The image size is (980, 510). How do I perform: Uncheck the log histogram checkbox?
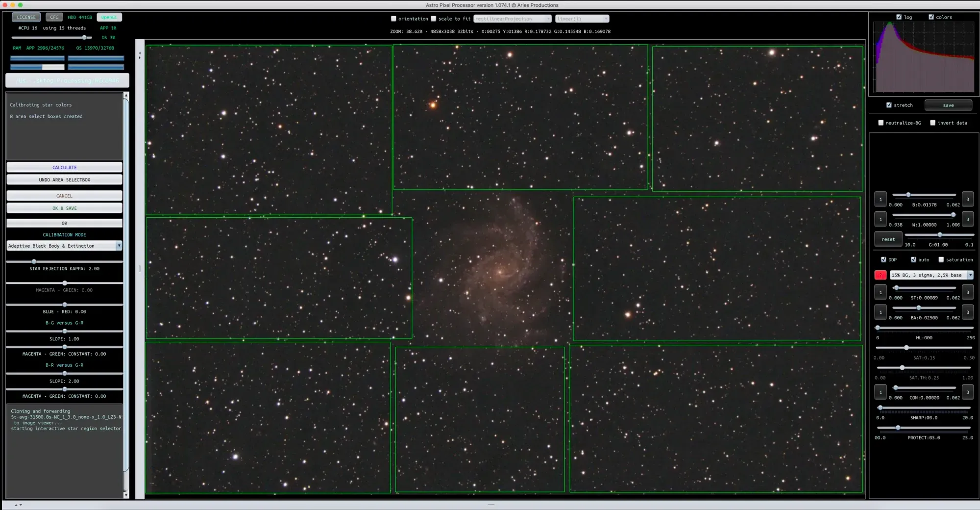pos(899,17)
